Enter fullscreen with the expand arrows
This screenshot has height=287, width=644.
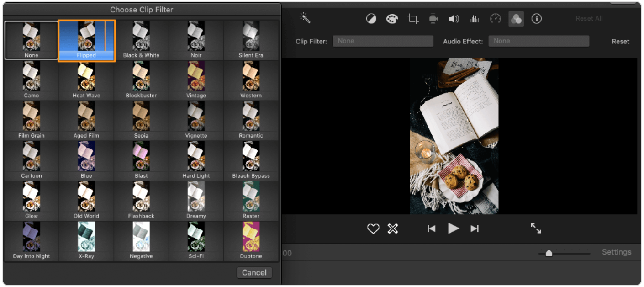536,229
